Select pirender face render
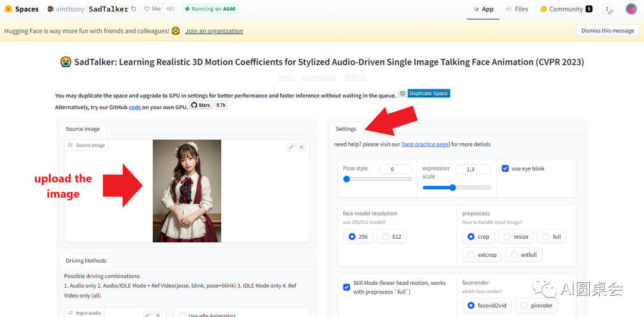The height and width of the screenshot is (317, 644). point(537,305)
